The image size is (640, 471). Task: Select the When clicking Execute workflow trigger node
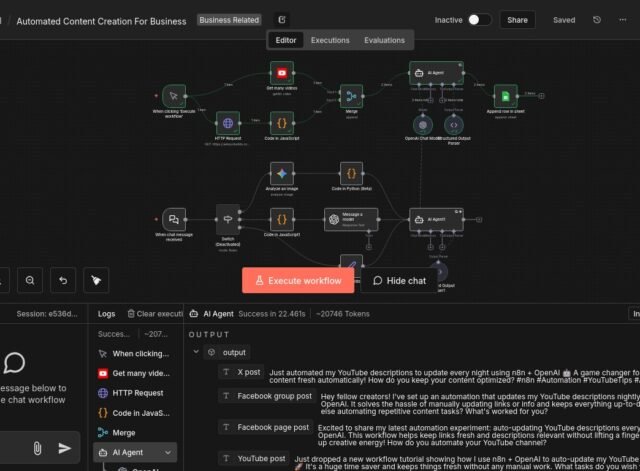[174, 96]
